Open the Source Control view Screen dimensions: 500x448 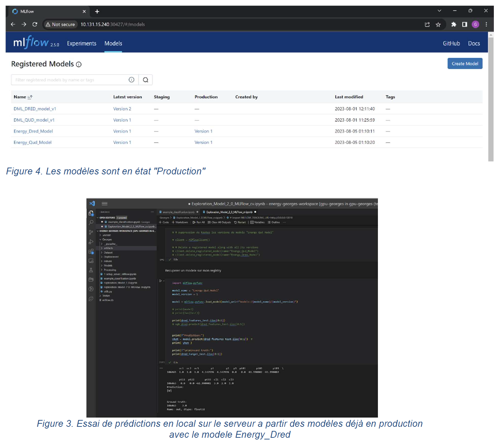pyautogui.click(x=91, y=232)
